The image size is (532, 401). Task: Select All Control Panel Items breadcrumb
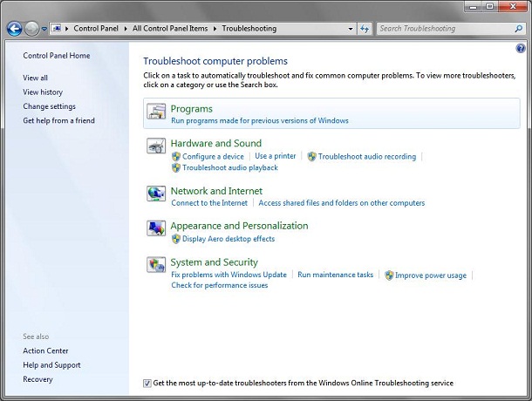170,29
